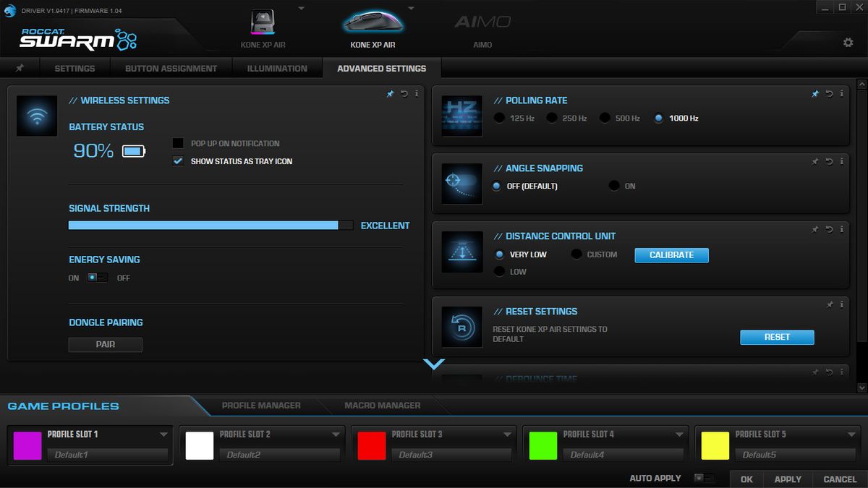Click the battery status icon
This screenshot has width=868, height=488.
tap(134, 151)
